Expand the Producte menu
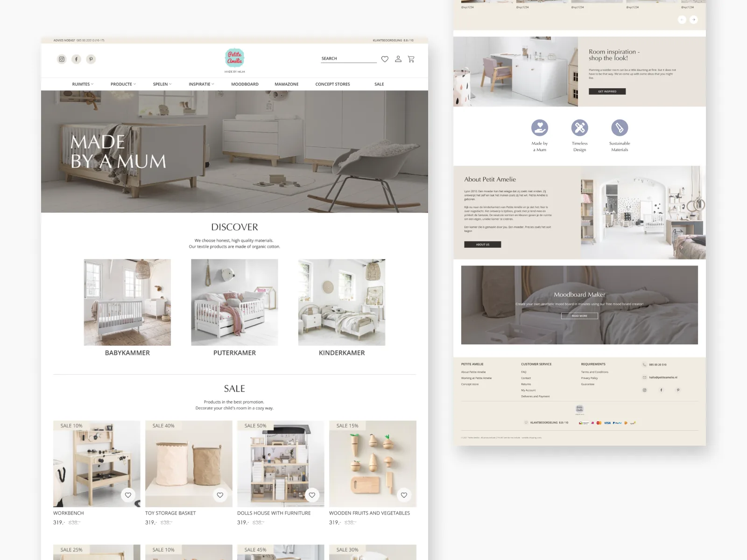 (x=123, y=84)
